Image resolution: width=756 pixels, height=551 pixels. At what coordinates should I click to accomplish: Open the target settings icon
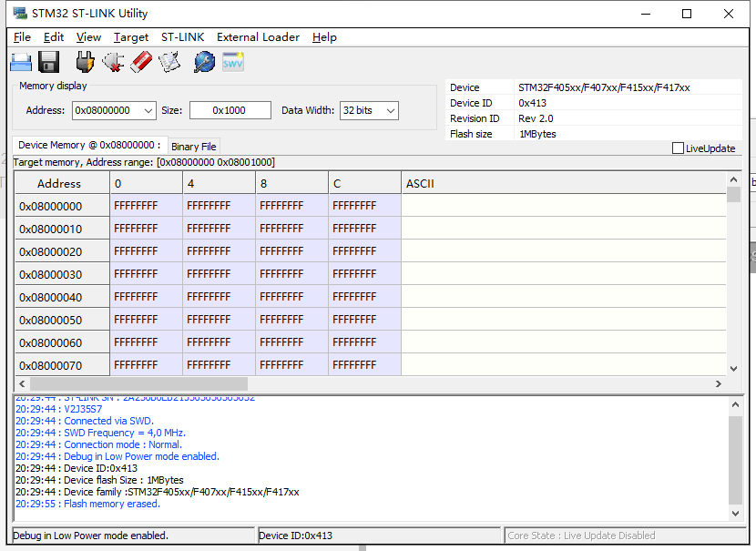(203, 61)
